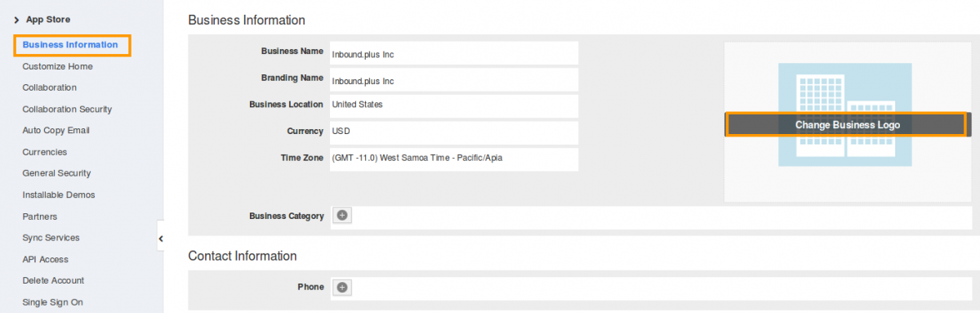Expand the App Store section chevron
Image resolution: width=980 pixels, height=313 pixels.
tap(16, 19)
